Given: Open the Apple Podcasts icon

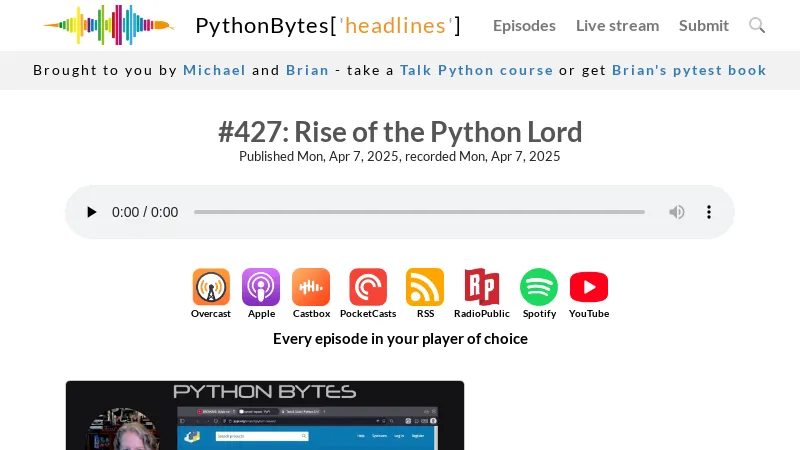Looking at the screenshot, I should tap(261, 288).
